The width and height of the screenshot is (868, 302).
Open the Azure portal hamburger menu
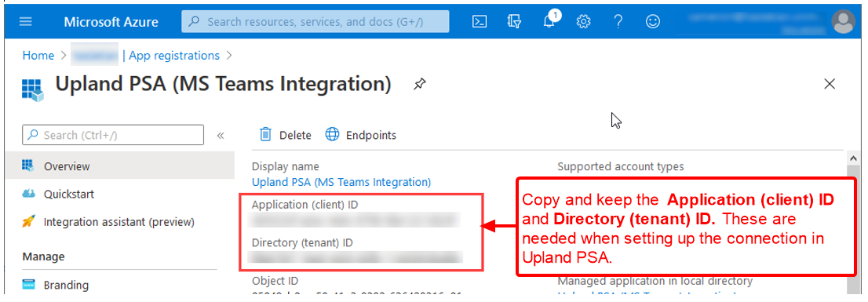[x=26, y=22]
